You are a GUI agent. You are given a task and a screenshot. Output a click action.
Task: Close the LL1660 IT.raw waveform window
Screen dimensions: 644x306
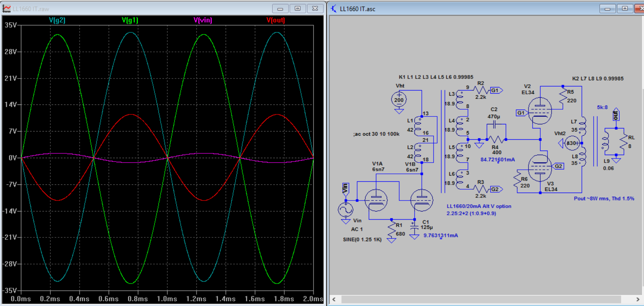click(315, 9)
